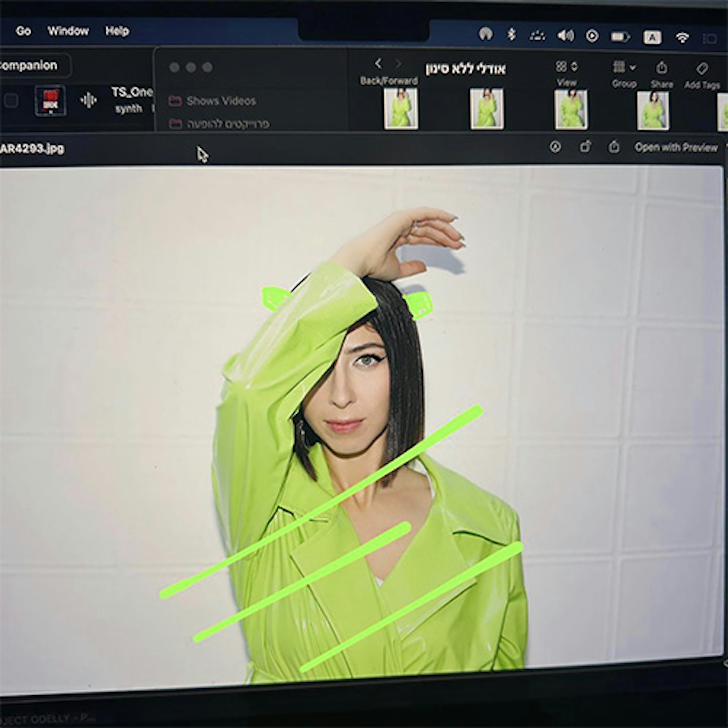
Task: Open the Wi-Fi status menu
Action: (x=682, y=37)
